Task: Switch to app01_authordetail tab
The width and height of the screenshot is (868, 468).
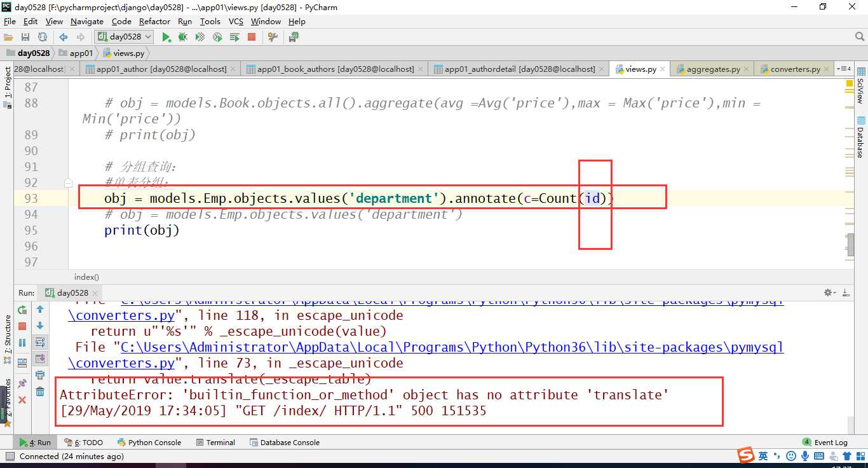Action: coord(519,69)
